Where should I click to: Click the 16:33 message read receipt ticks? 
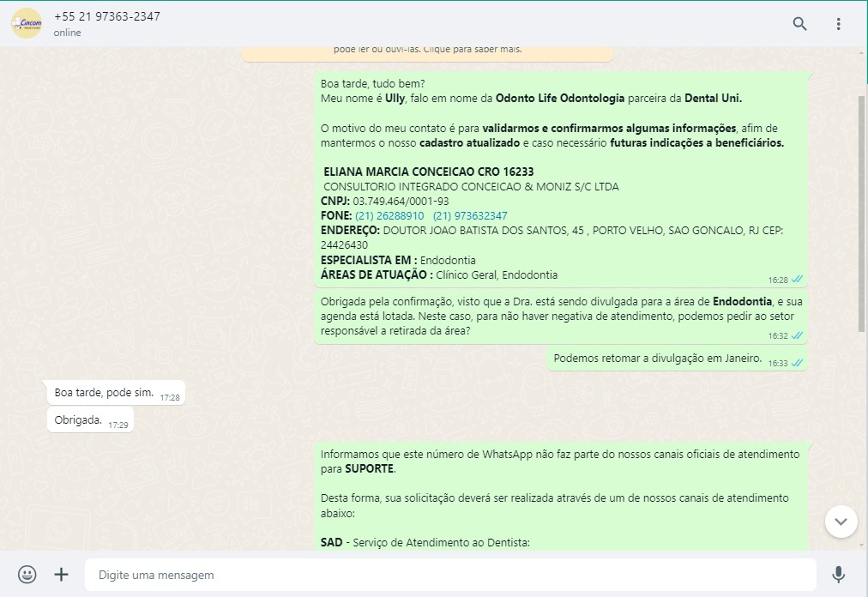tap(797, 364)
